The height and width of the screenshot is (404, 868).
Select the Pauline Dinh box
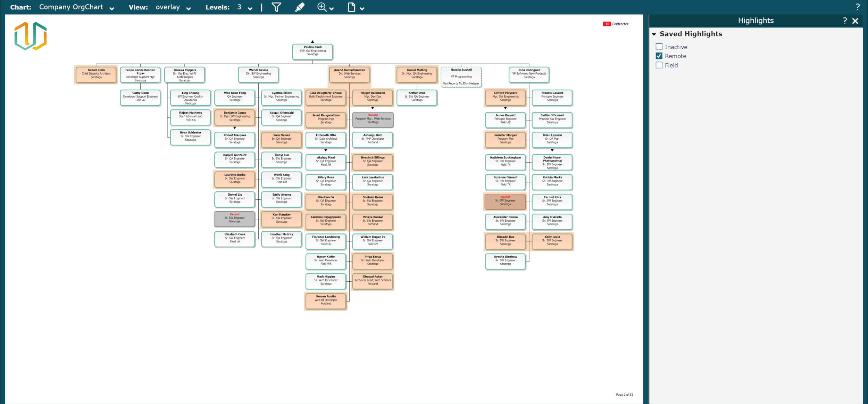[x=312, y=51]
